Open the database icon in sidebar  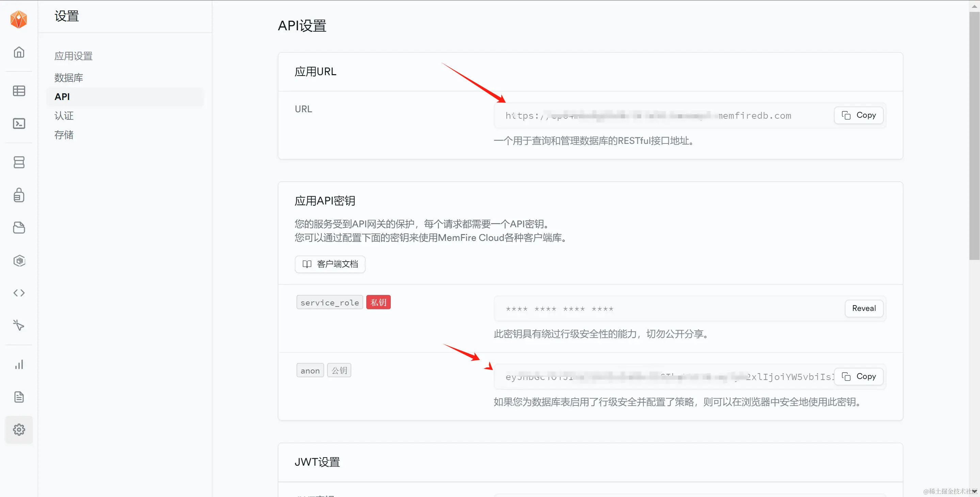click(x=19, y=162)
